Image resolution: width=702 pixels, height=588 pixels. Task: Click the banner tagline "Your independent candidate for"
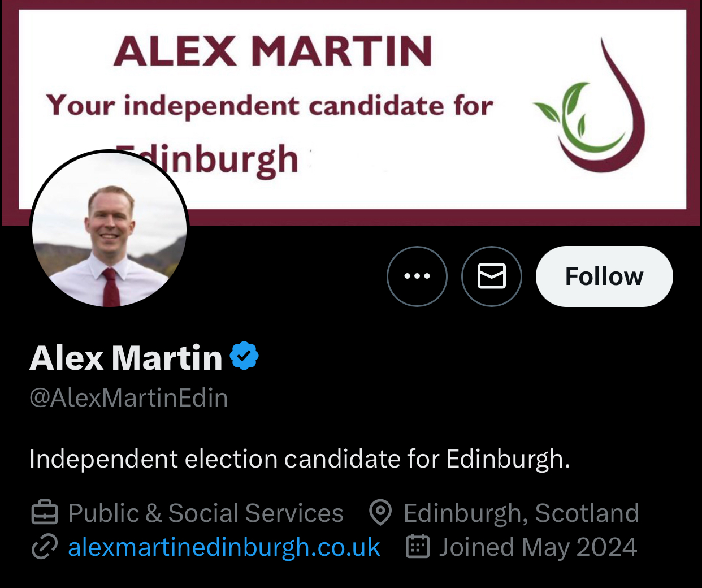270,105
